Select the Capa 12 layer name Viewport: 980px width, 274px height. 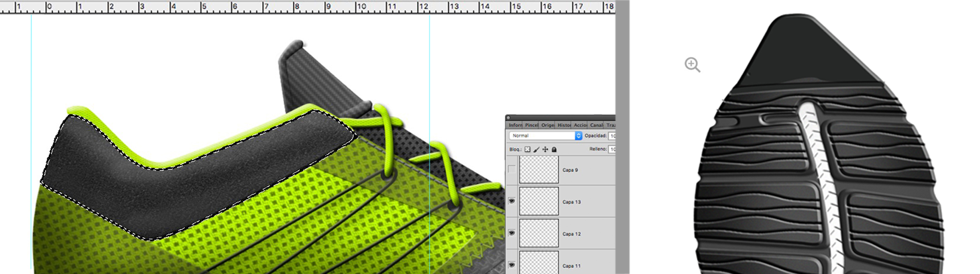pos(571,234)
